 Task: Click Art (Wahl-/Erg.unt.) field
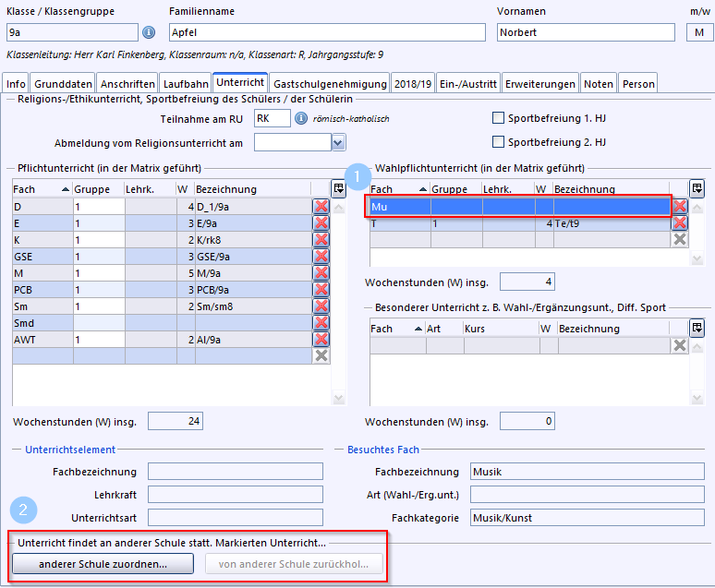tap(588, 494)
